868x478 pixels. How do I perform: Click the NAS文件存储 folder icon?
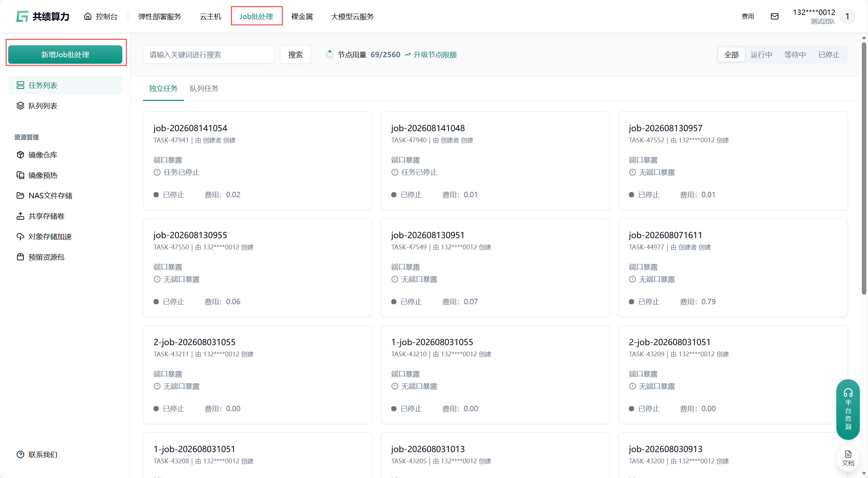(x=20, y=196)
